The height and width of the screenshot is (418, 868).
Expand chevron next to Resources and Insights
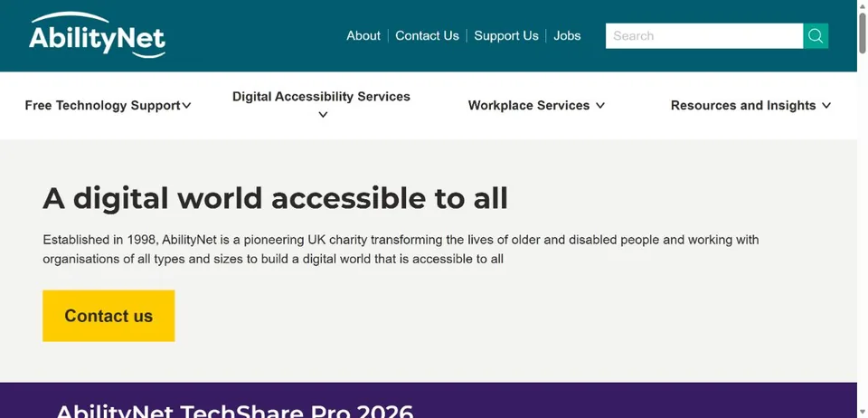coord(826,105)
